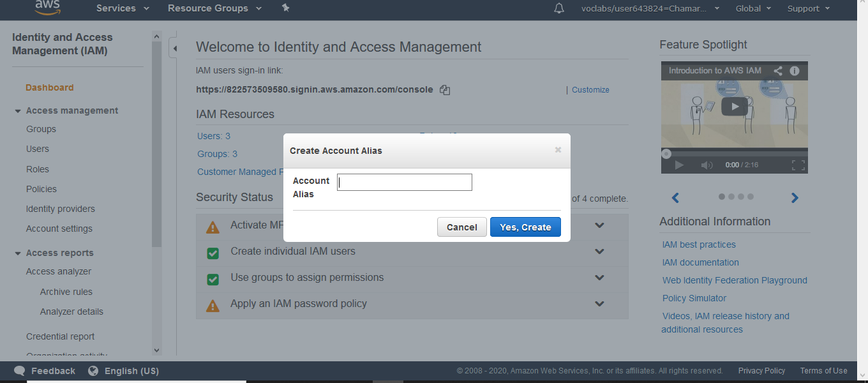This screenshot has height=383, width=868.
Task: Open the voclabs user account dropdown
Action: (x=650, y=8)
